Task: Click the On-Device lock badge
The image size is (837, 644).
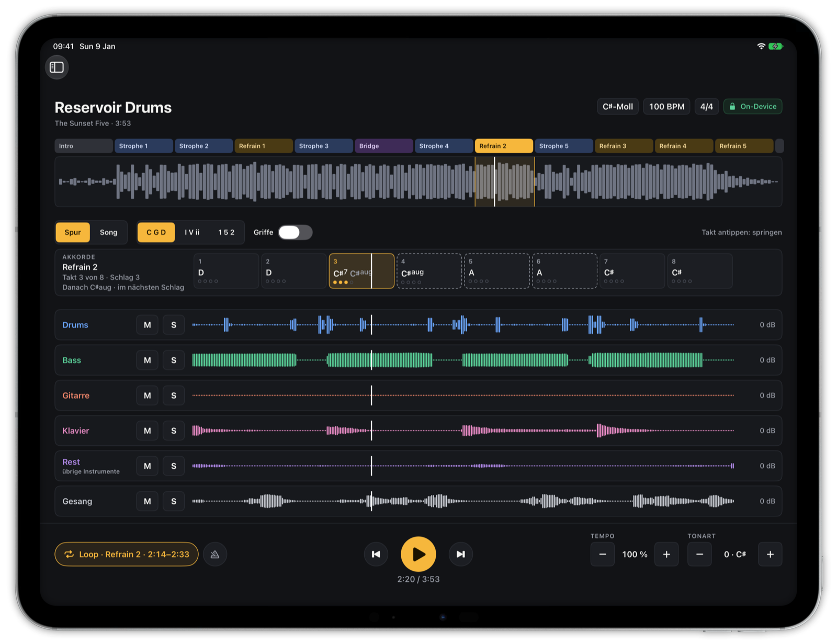Action: coord(753,107)
